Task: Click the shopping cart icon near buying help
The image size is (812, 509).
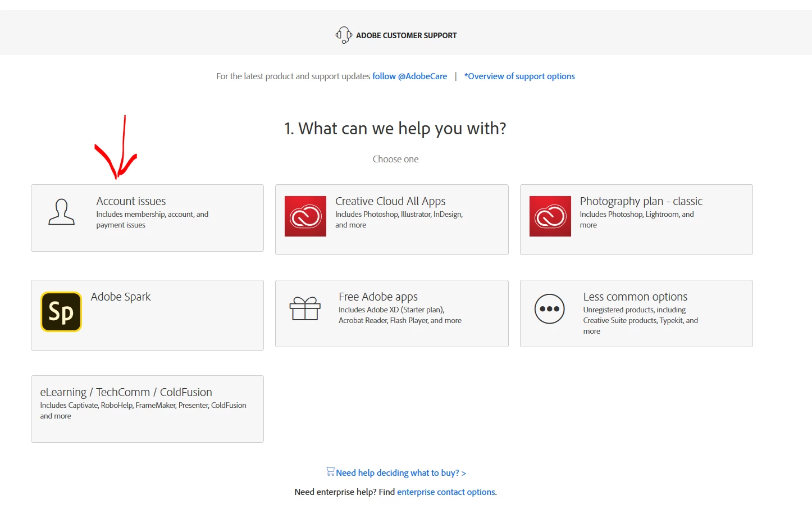Action: [x=330, y=472]
